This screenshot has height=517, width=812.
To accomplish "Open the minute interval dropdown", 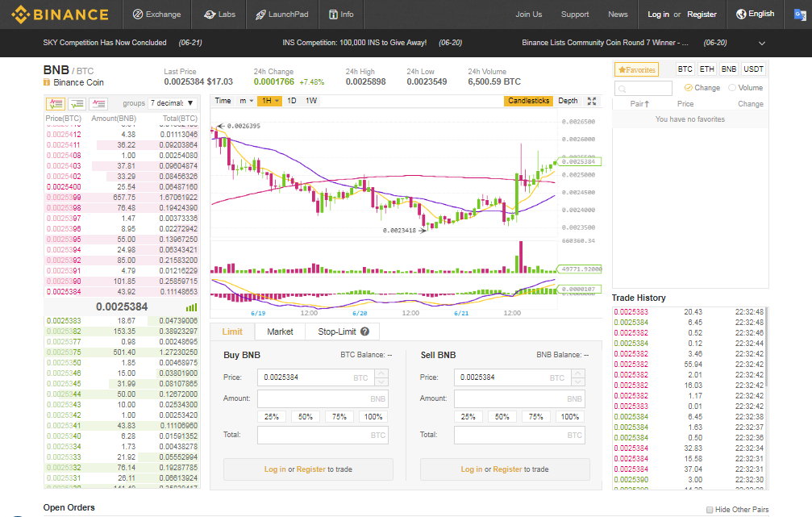I will click(246, 101).
